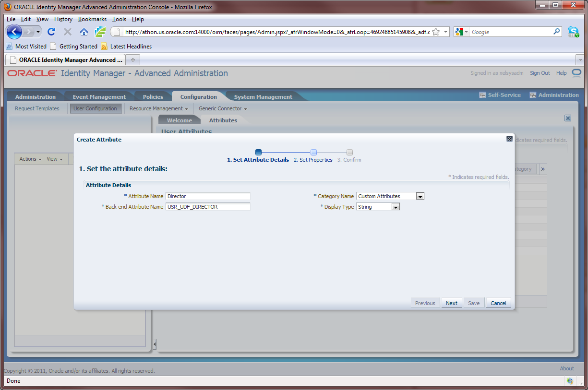
Task: Click the User Configuration button
Action: 95,108
